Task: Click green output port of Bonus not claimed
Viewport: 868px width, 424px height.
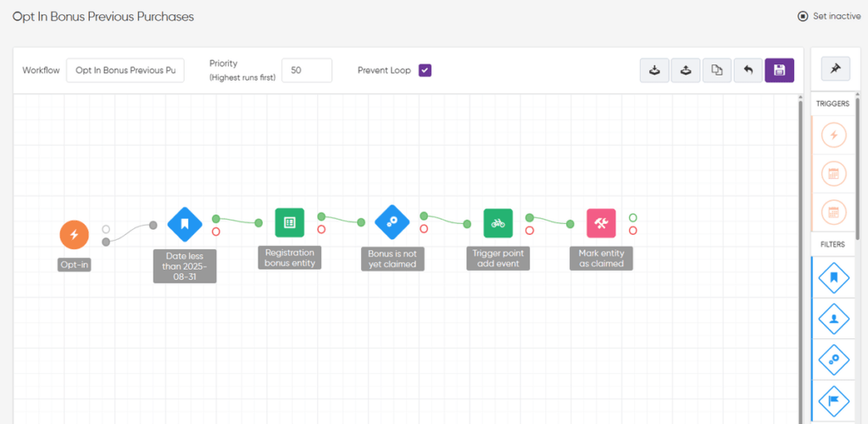Action: [424, 216]
